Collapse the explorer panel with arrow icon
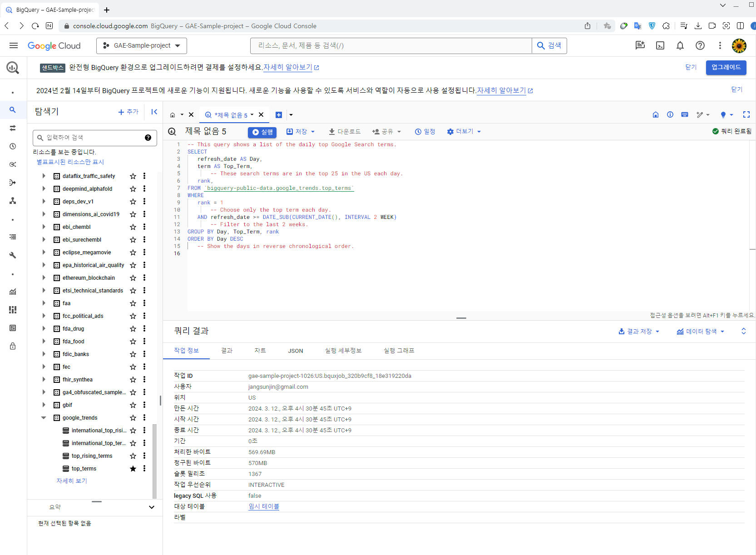 pos(154,112)
